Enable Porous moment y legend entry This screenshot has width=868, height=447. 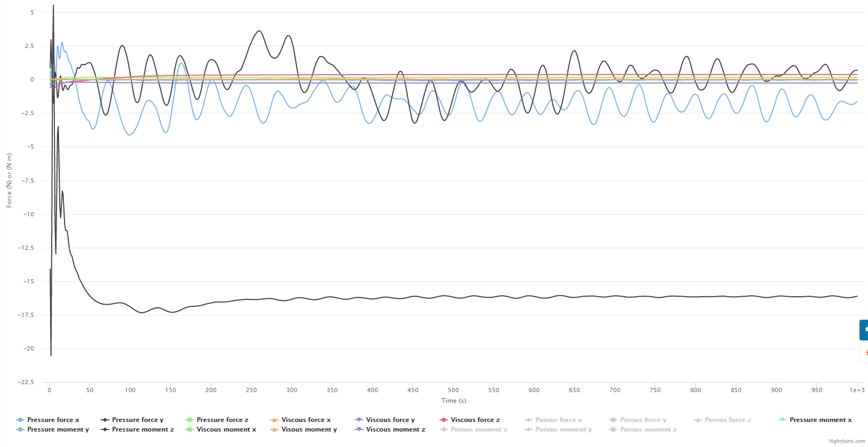[x=564, y=429]
